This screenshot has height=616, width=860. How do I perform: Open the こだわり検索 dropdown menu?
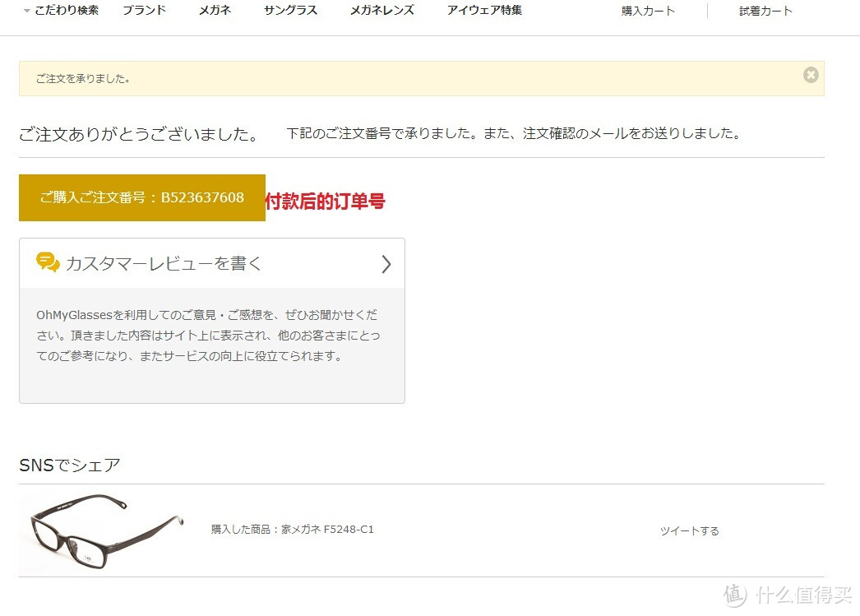coord(62,11)
